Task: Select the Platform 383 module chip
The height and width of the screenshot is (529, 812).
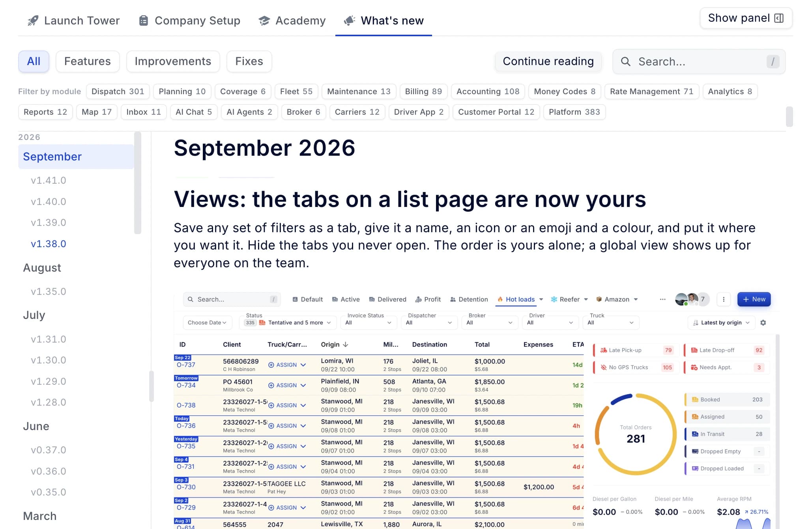Action: 574,112
